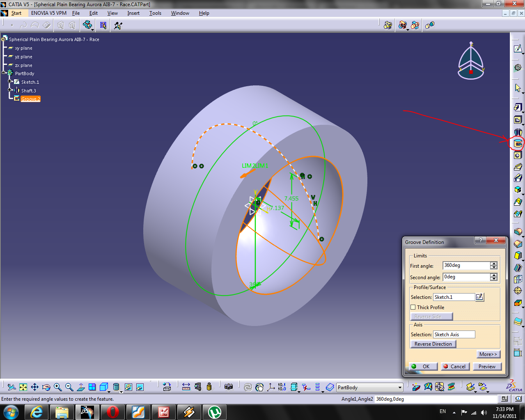Open Opera browser from the taskbar

click(113, 412)
